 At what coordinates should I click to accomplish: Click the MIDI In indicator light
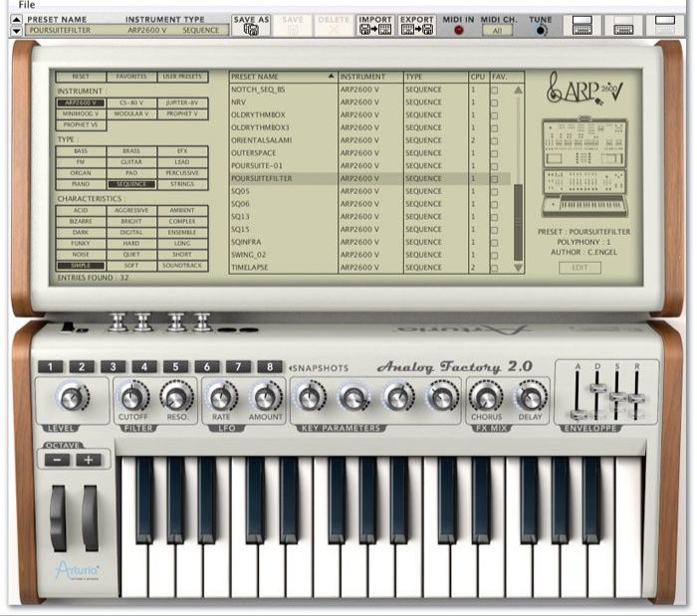pos(459,30)
